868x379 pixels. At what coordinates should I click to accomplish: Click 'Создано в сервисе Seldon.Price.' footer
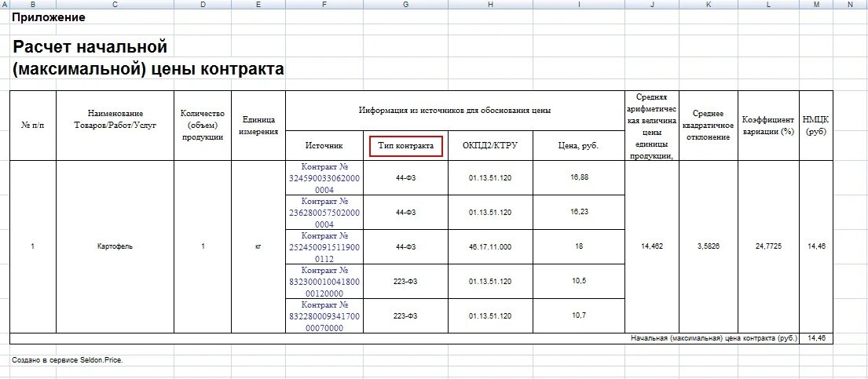click(x=67, y=360)
